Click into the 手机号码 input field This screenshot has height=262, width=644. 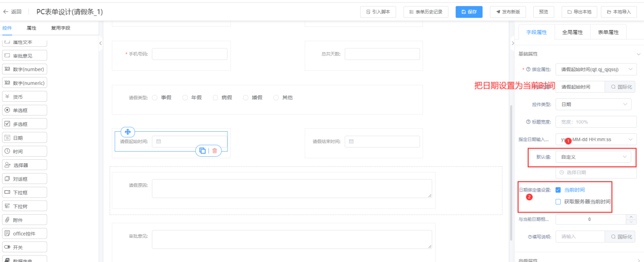tap(189, 54)
